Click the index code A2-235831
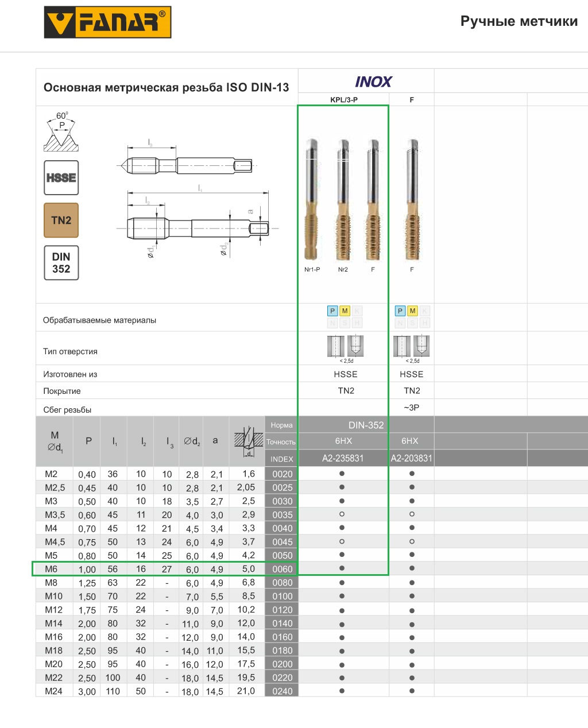 click(343, 458)
